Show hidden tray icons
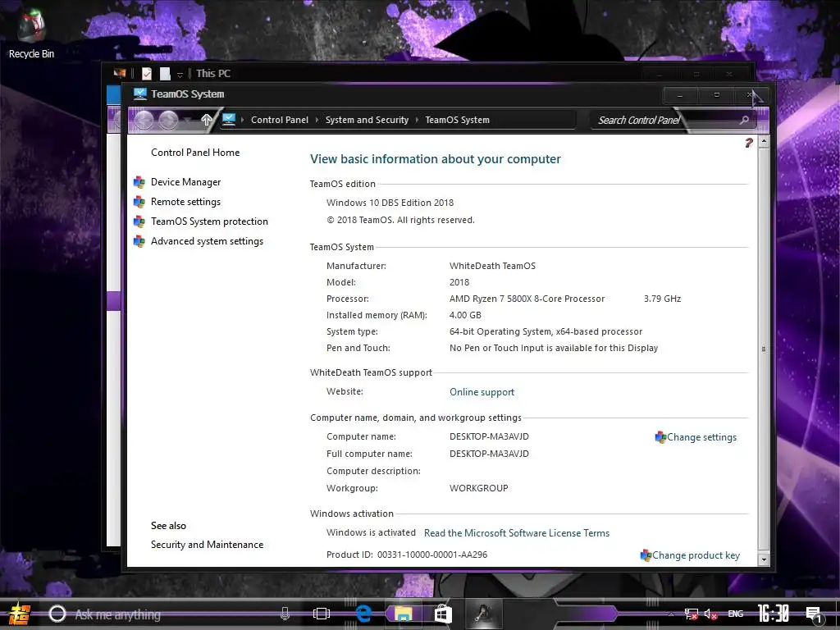This screenshot has height=630, width=840. (x=671, y=614)
